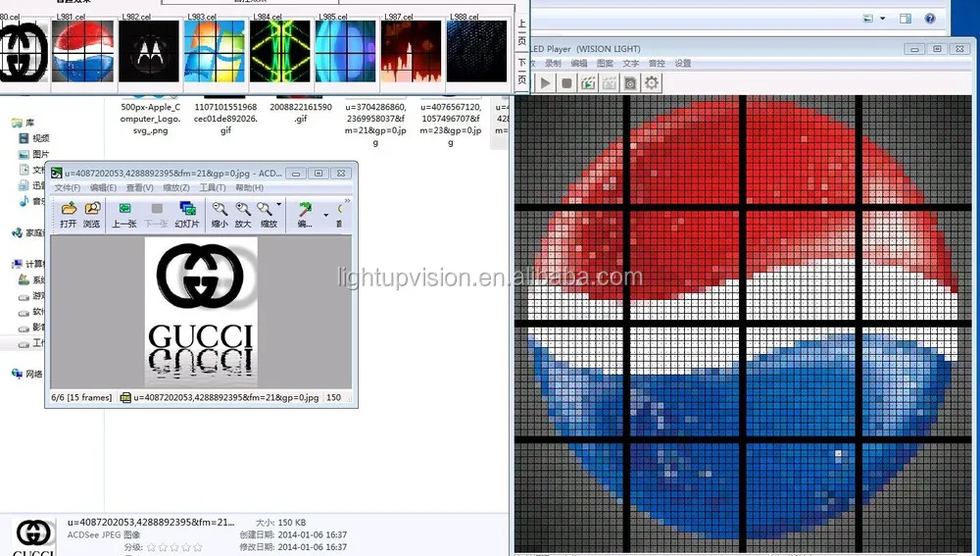This screenshot has height=556, width=980.
Task: Select the 库 (Libraries) node in sidebar
Action: tap(24, 123)
